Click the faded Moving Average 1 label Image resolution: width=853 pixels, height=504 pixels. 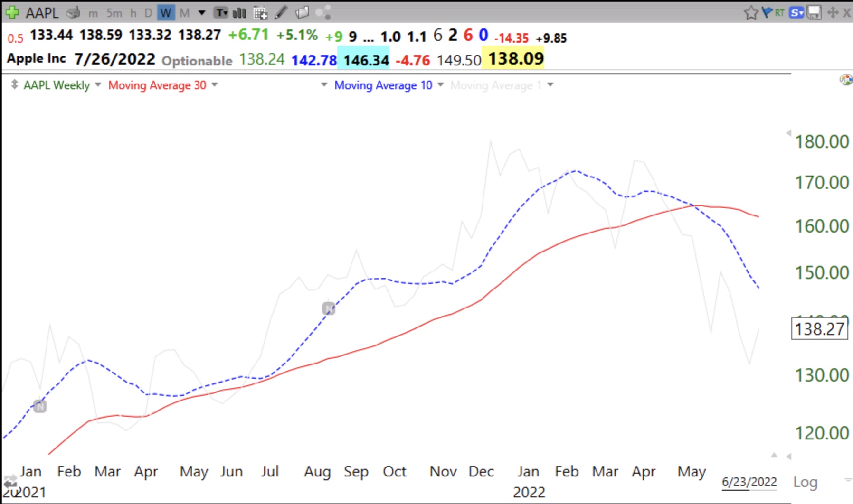(x=496, y=85)
